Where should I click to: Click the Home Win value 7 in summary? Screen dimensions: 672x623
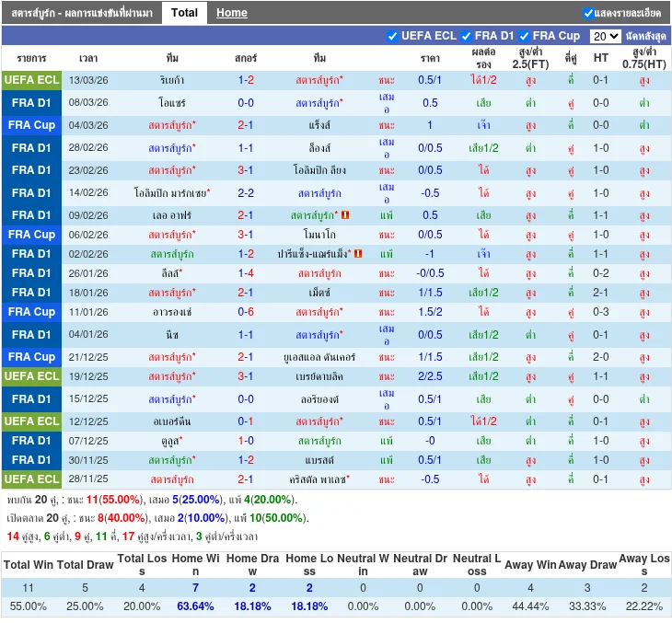point(195,587)
